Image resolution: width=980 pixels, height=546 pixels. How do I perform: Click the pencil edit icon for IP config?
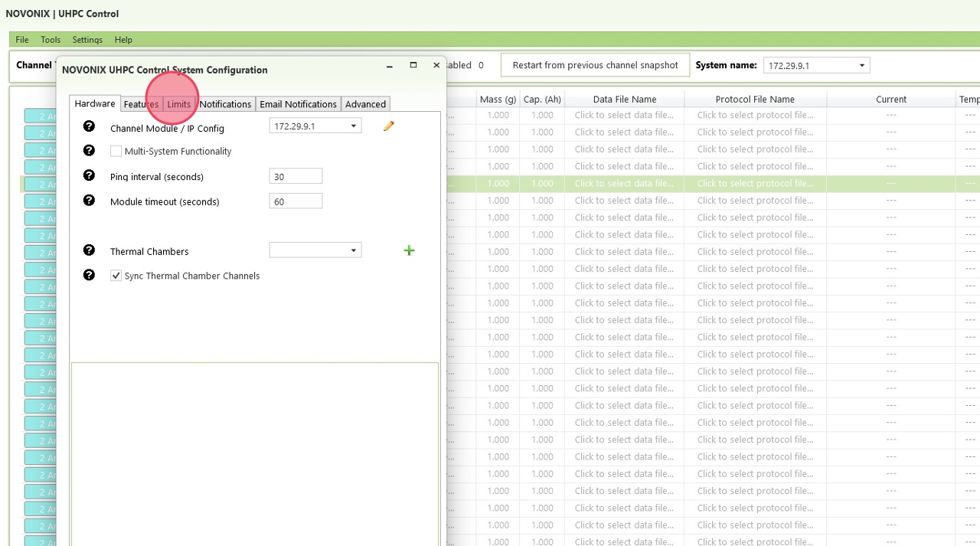click(x=389, y=126)
